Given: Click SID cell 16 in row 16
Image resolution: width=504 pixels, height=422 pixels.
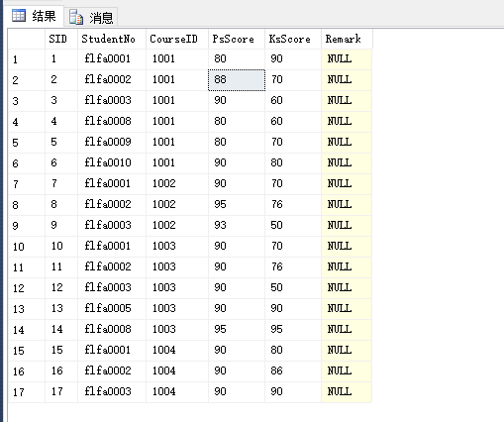Looking at the screenshot, I should coord(61,371).
